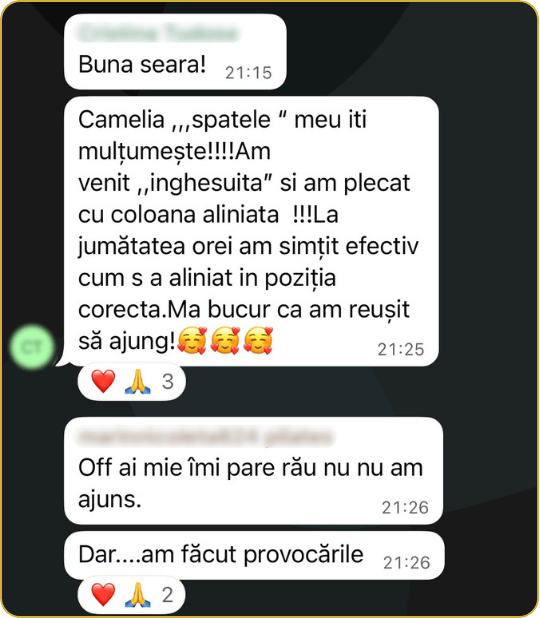Select the Dar....am făcut provocările message
Viewport: 540px width, 618px height.
tap(254, 555)
